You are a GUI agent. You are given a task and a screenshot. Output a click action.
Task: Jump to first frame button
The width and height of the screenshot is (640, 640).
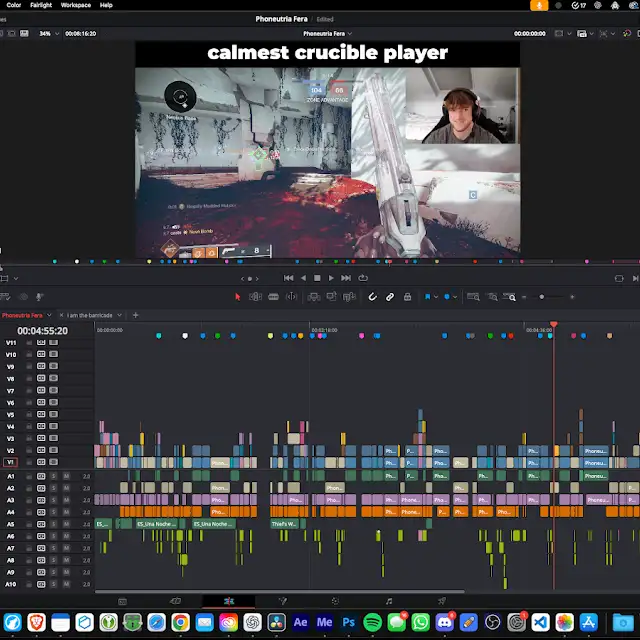coord(288,278)
